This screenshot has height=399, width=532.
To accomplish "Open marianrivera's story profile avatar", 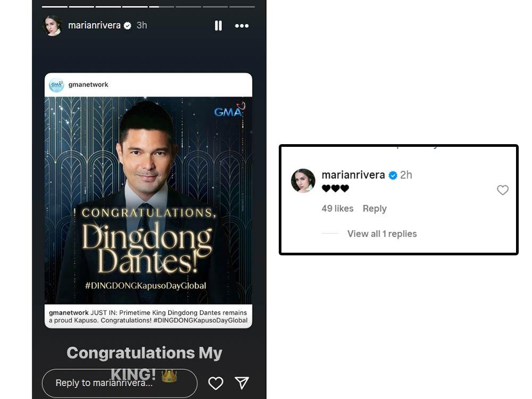I will (53, 26).
